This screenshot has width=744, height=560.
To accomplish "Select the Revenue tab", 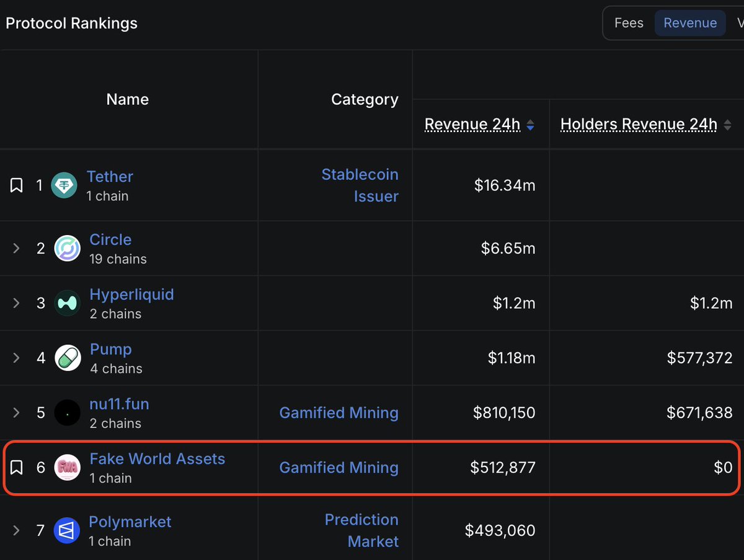I will click(x=690, y=23).
